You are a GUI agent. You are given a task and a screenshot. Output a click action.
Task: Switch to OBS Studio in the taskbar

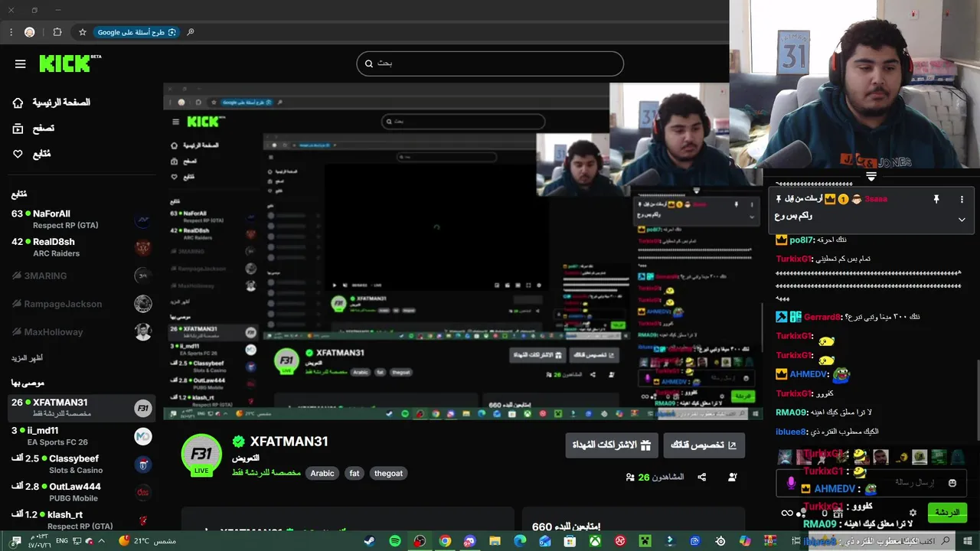(420, 541)
